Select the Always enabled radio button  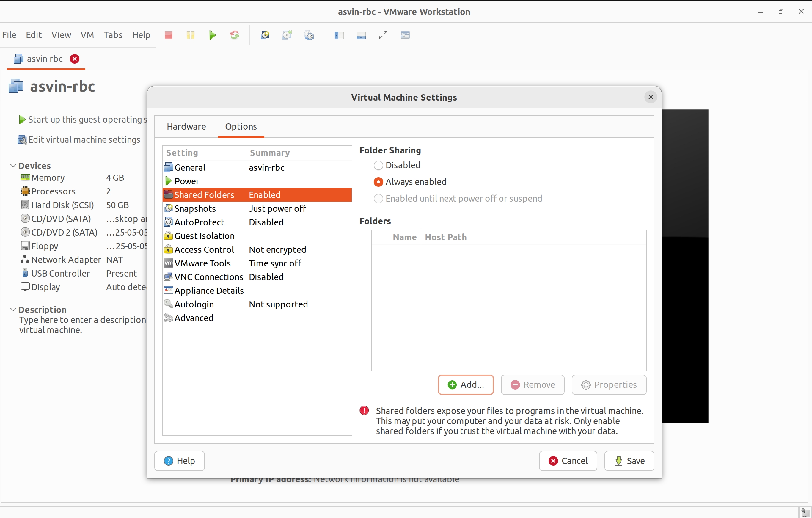point(378,182)
